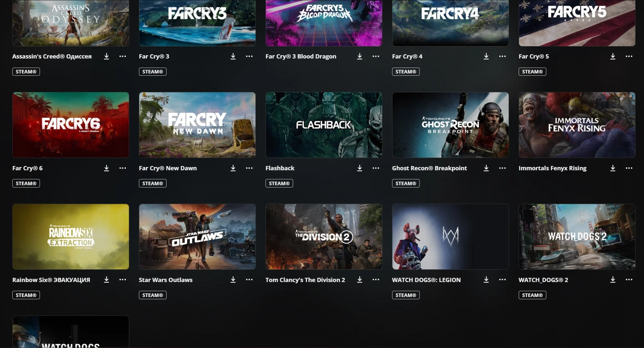Open the three-dot menu for Flashback
Screen dimensions: 644x348
376,168
